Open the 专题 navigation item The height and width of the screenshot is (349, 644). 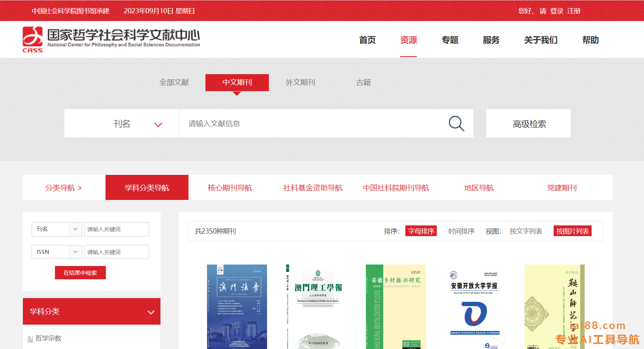(450, 40)
